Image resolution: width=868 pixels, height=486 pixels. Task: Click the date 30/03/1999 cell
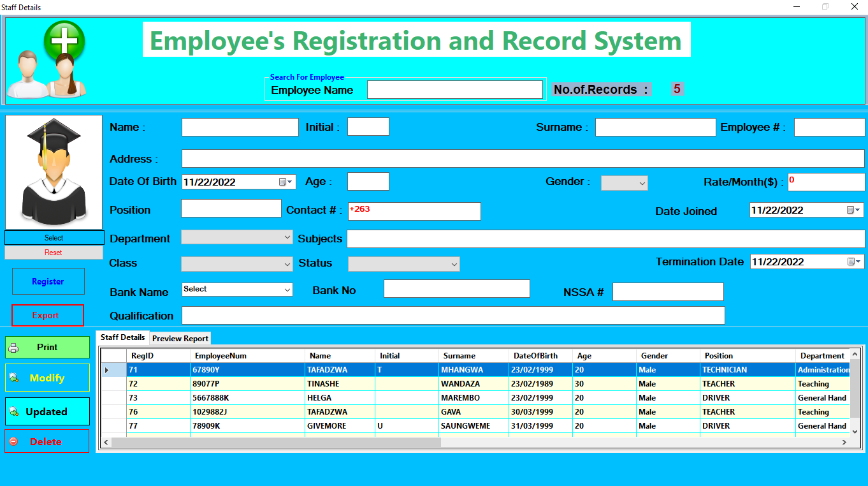point(540,412)
